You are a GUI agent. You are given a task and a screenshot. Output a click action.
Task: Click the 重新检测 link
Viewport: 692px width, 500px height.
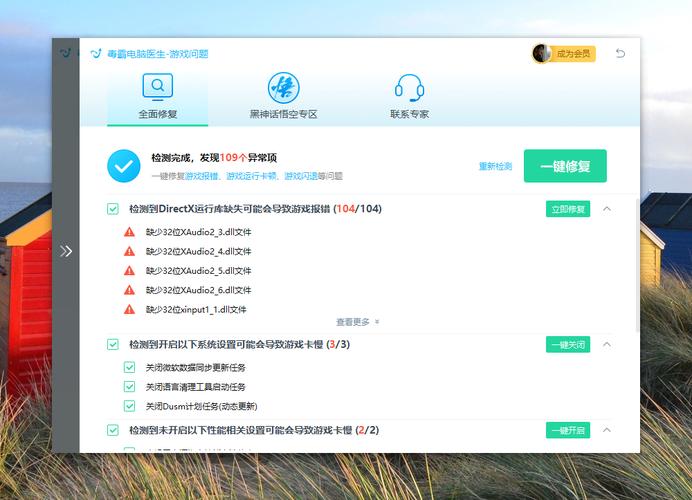tap(495, 166)
